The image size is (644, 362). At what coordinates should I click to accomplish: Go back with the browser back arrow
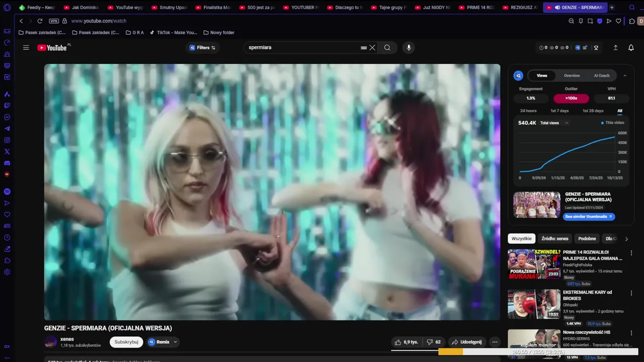click(21, 21)
